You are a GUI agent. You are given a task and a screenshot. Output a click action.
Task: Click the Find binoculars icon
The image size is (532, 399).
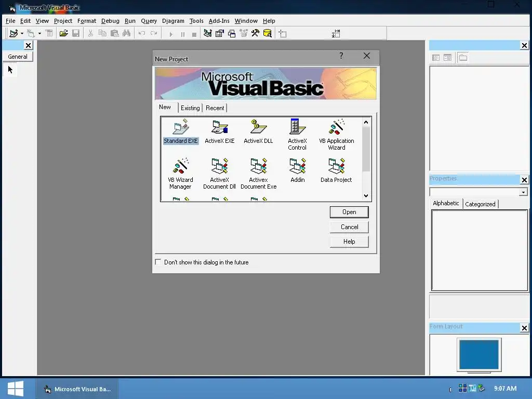[x=126, y=33]
